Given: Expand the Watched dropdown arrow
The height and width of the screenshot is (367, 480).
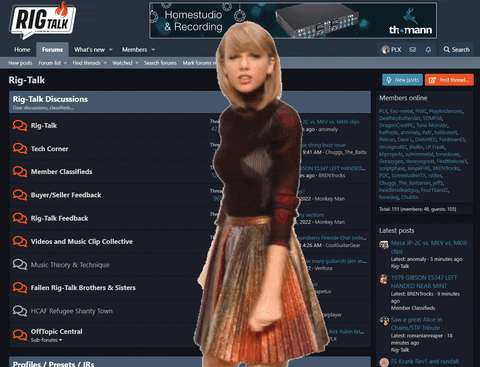Looking at the screenshot, I should [137, 63].
